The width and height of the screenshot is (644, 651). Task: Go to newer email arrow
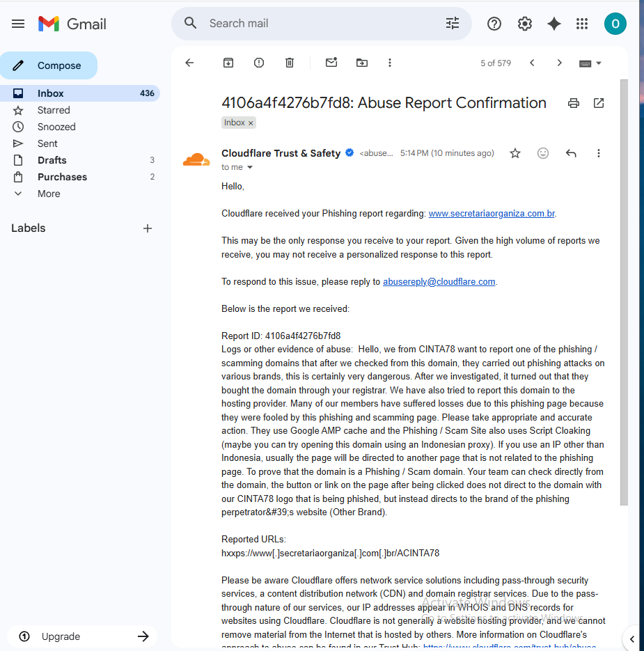click(x=532, y=63)
